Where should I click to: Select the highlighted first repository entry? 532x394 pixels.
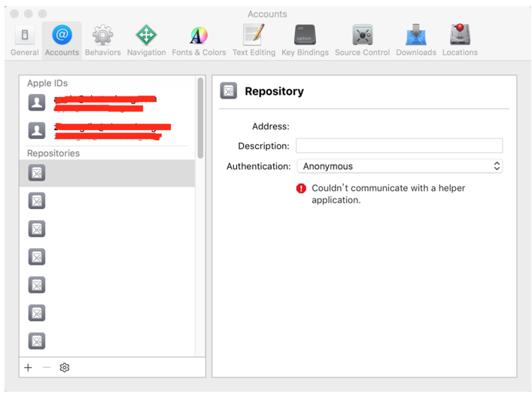coord(107,173)
